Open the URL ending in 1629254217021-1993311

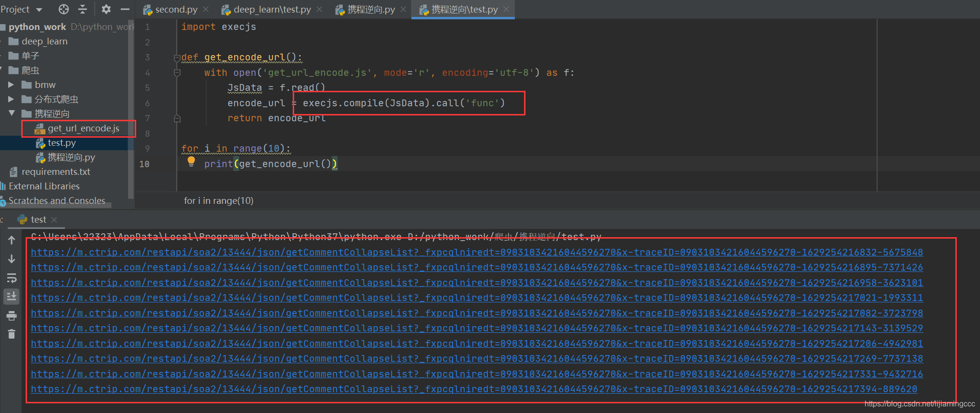pyautogui.click(x=477, y=298)
